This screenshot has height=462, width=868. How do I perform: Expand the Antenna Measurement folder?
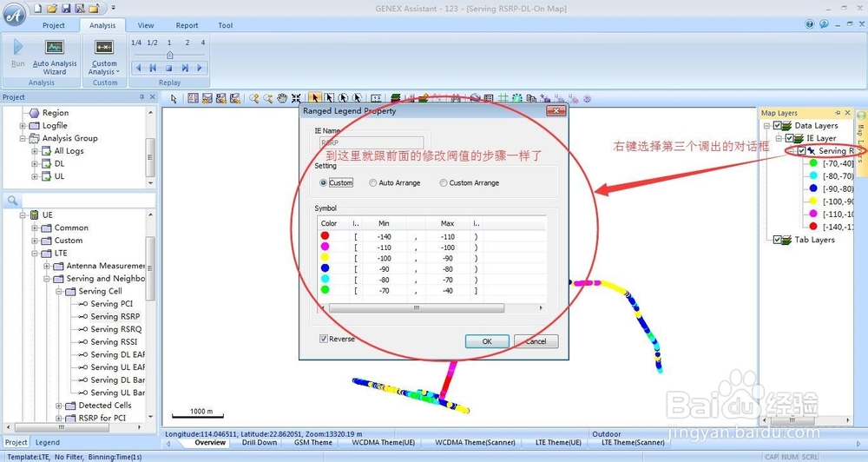tap(47, 266)
